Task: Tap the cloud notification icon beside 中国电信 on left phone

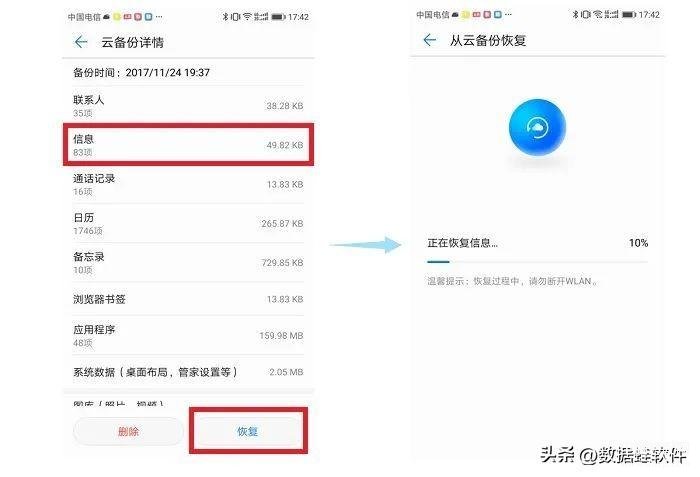Action: [106, 17]
